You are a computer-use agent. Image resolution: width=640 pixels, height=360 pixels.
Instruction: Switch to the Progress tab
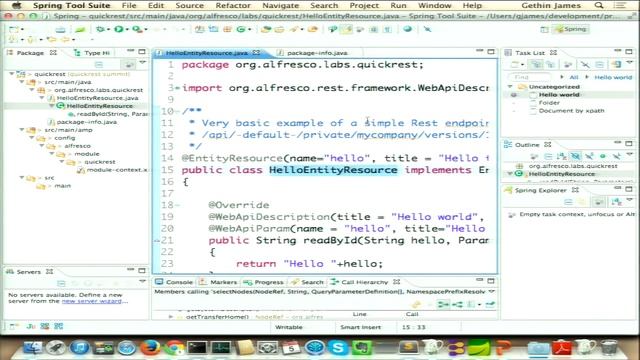point(264,282)
